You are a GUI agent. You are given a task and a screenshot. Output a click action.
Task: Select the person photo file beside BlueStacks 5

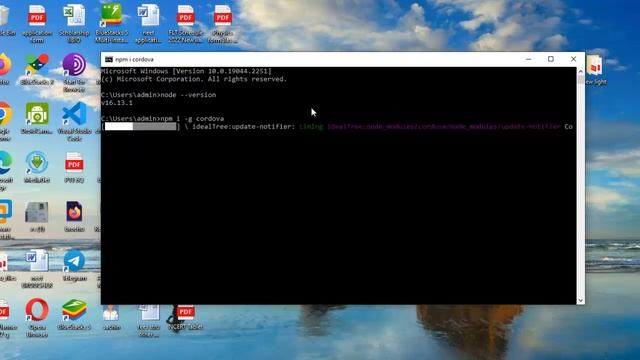111,317
